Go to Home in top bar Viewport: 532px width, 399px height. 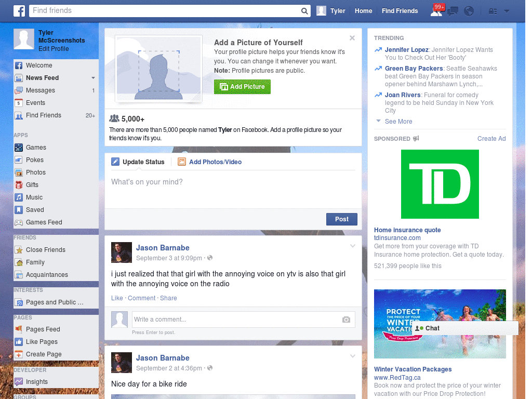tap(363, 11)
